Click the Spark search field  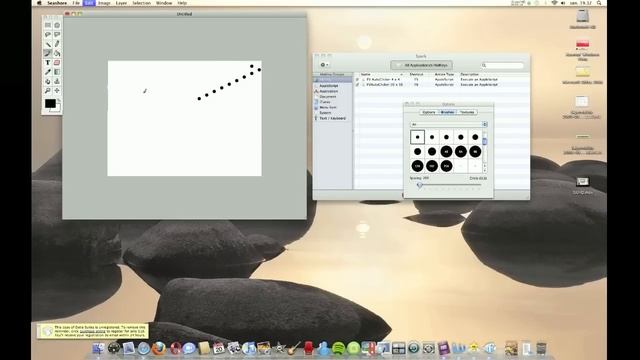click(x=502, y=65)
